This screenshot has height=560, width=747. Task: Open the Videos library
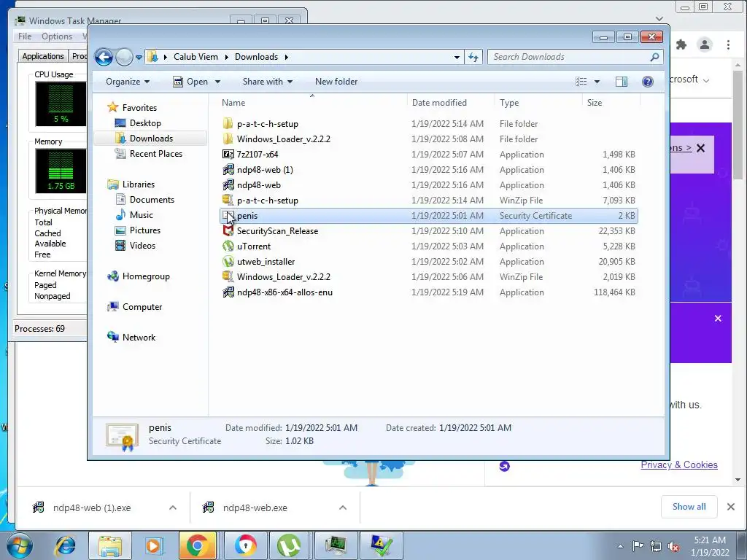(x=142, y=245)
